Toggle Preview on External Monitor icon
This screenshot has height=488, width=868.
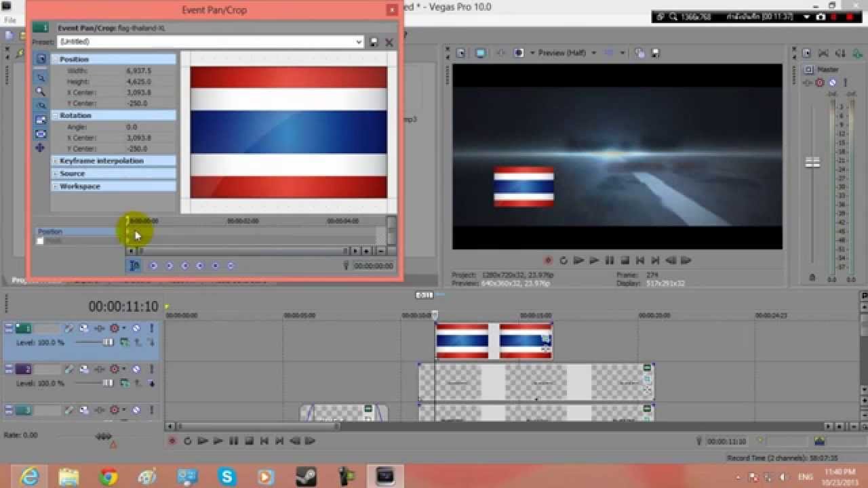(x=481, y=53)
